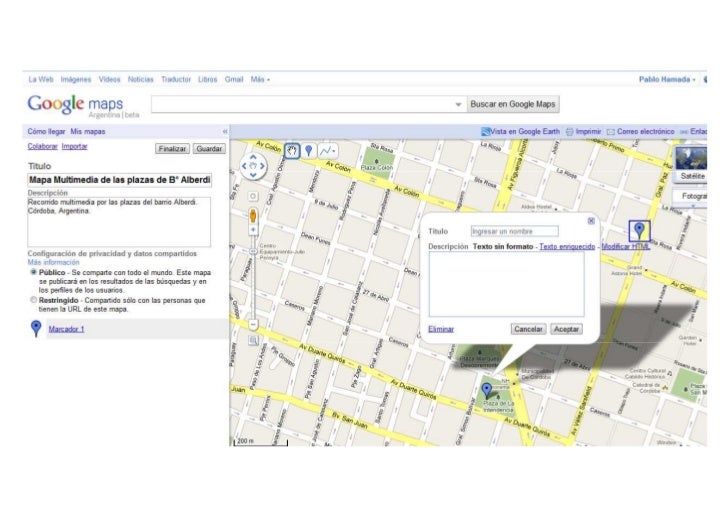Open the Mis mapas tab
Screen dimensions: 728x515
click(88, 131)
